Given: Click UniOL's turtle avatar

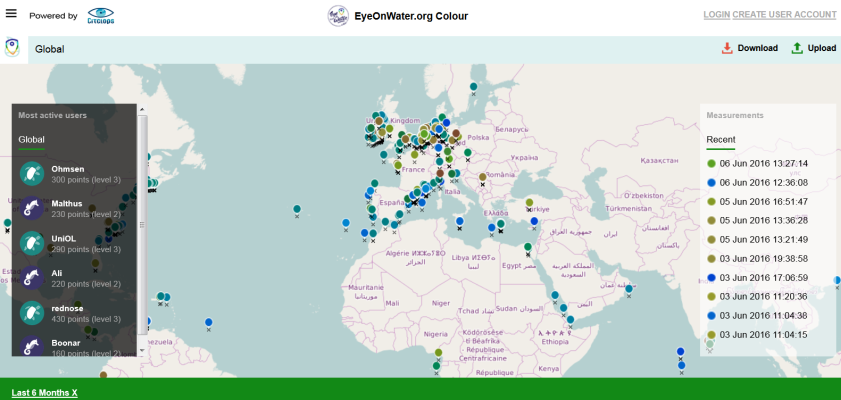Looking at the screenshot, I should coord(32,243).
